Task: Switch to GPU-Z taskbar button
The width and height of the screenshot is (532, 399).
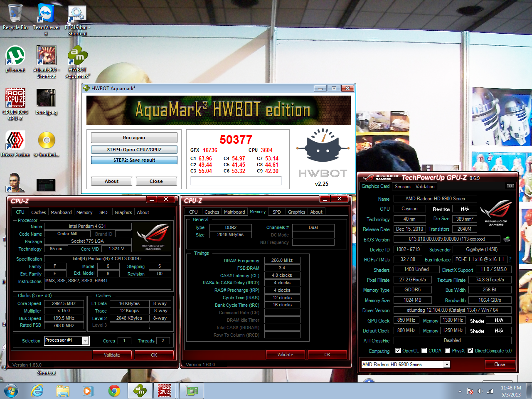Action: [192, 391]
